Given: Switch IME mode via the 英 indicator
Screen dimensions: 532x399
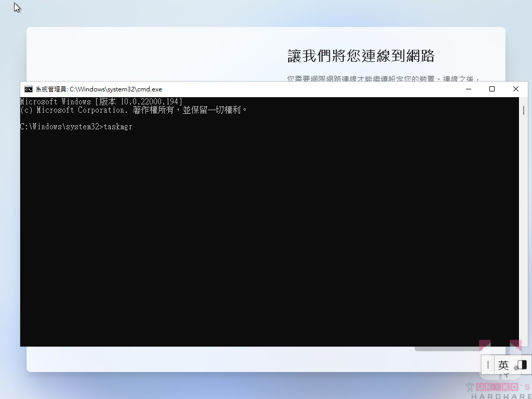Looking at the screenshot, I should tap(503, 365).
